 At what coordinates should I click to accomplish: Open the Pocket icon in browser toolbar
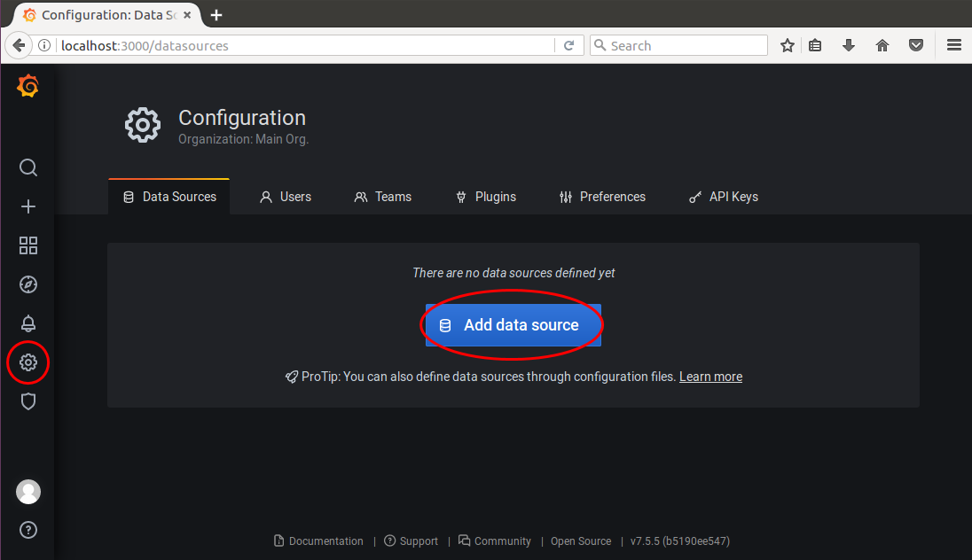[x=916, y=45]
